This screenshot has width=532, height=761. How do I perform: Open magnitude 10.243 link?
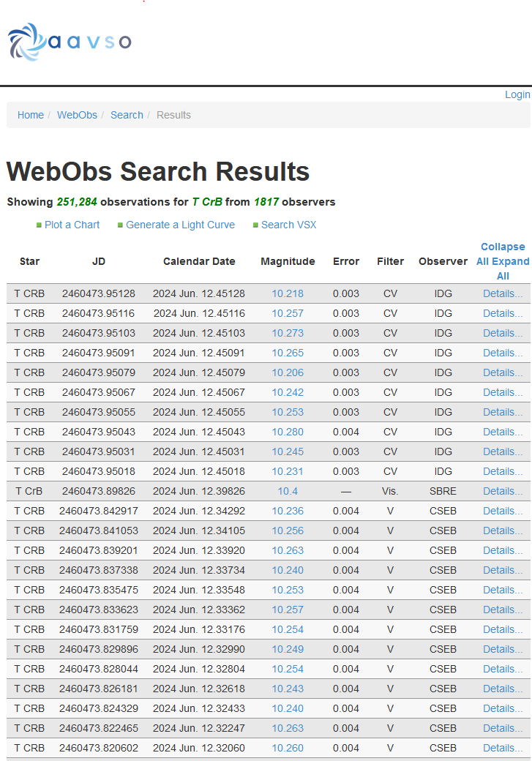tap(288, 689)
